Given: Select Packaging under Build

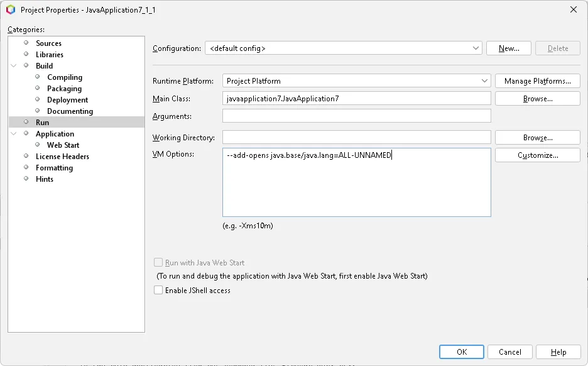Looking at the screenshot, I should click(64, 89).
